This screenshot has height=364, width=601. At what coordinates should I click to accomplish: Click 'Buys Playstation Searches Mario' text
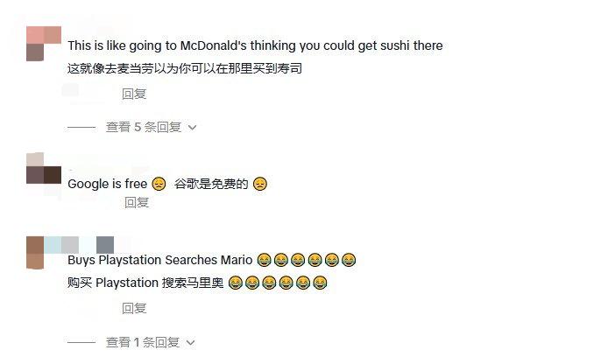point(159,260)
